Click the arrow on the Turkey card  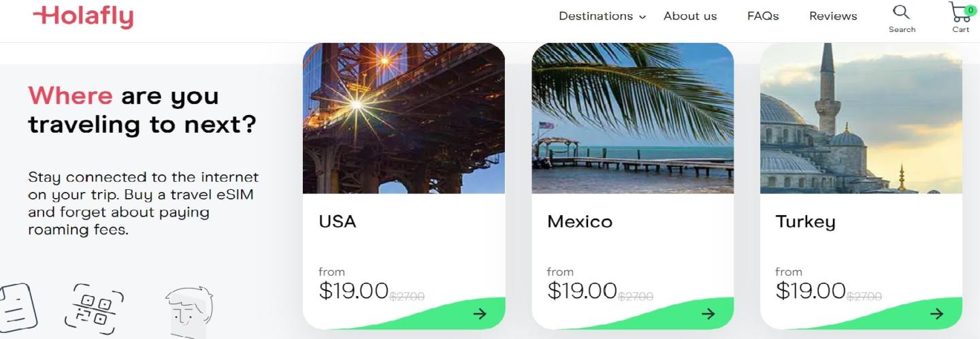click(937, 314)
